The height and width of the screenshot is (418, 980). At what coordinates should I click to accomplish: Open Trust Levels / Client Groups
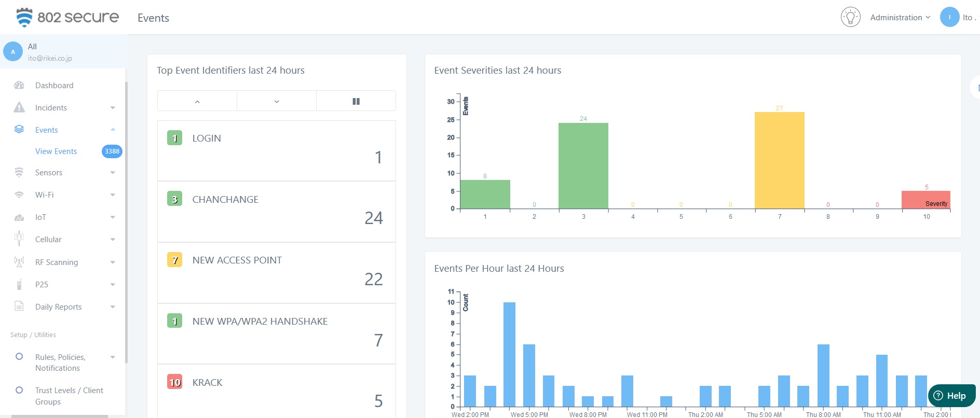click(69, 396)
